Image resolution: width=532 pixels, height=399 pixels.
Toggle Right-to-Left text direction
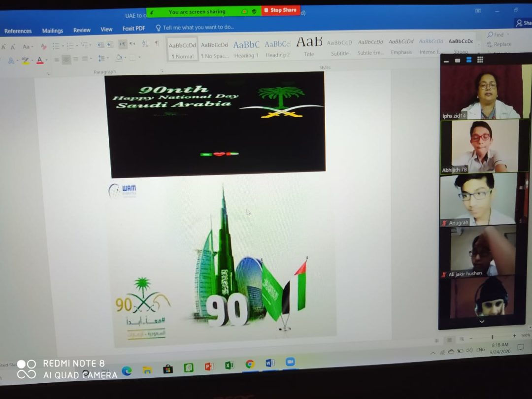pos(133,44)
